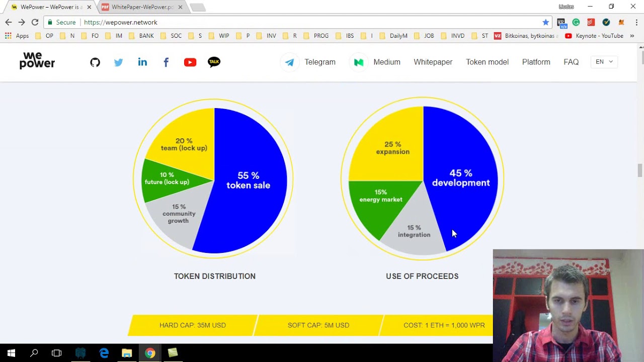Go back with browser back arrow

(x=9, y=22)
